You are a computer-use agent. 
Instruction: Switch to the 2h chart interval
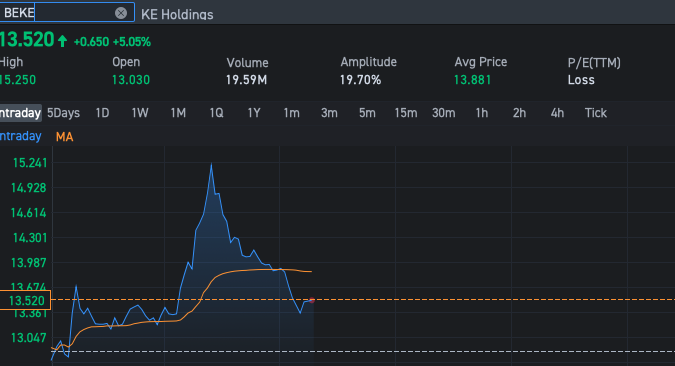click(519, 113)
